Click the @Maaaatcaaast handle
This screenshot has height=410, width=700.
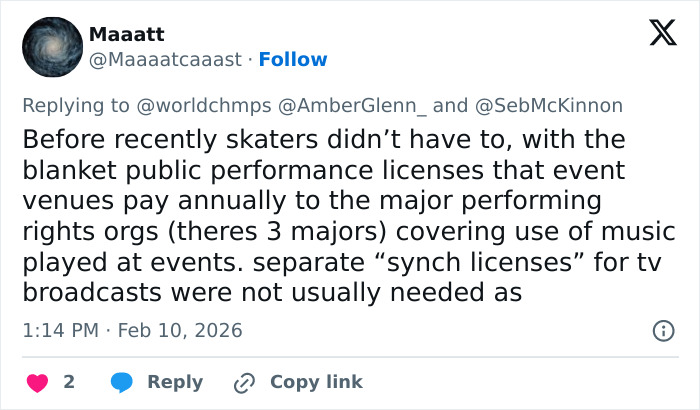[165, 60]
